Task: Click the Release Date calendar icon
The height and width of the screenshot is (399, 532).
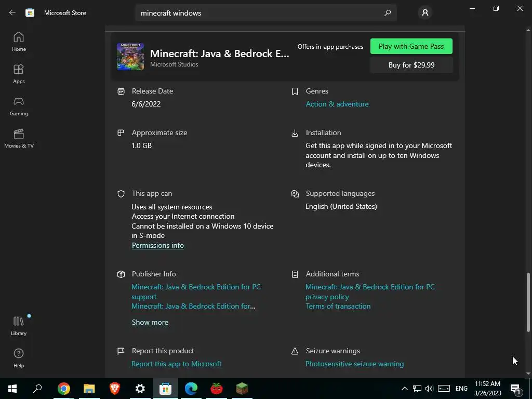Action: pos(121,91)
